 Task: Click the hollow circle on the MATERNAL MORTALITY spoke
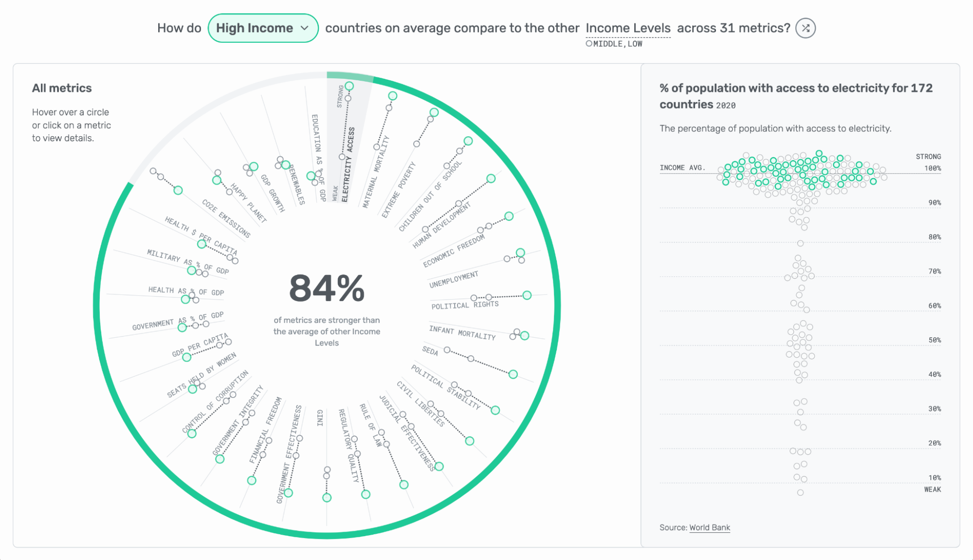coord(389,107)
